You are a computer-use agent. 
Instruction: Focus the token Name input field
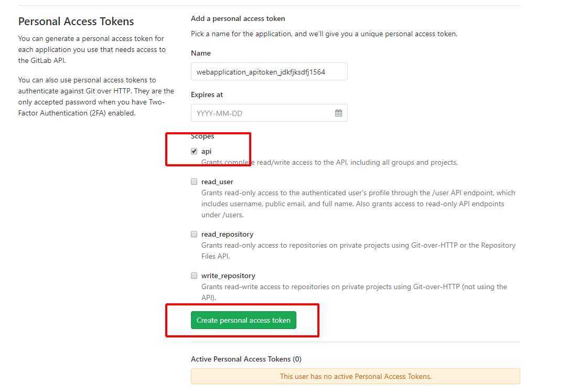[x=269, y=72]
